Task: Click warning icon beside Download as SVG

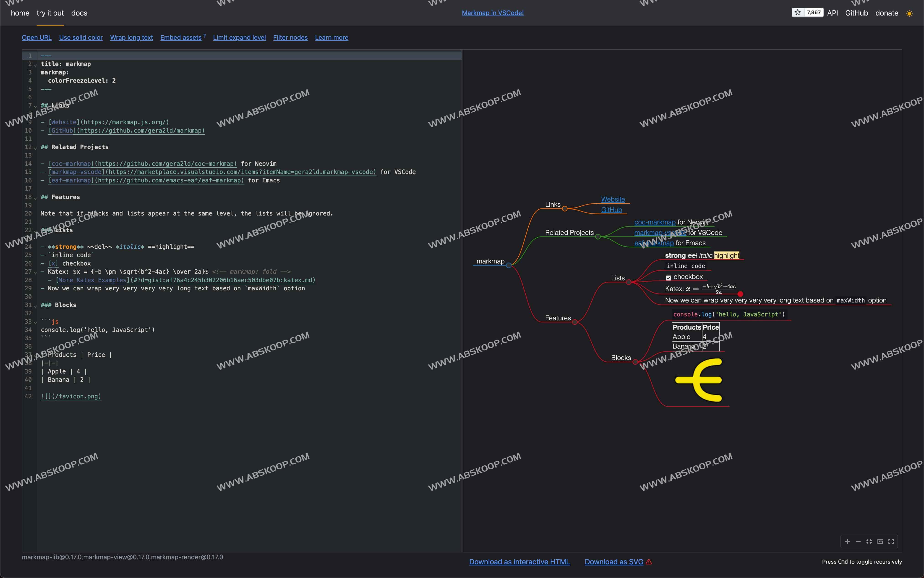Action: coord(649,562)
